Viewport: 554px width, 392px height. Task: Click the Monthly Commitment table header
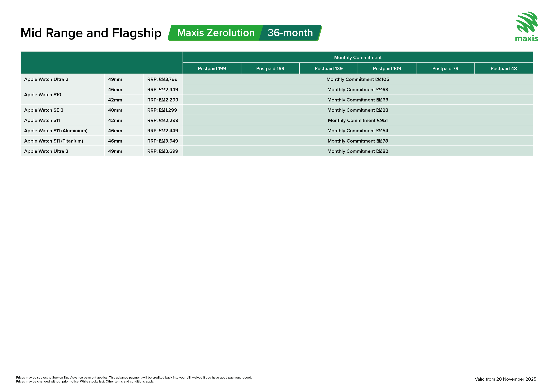pyautogui.click(x=358, y=58)
